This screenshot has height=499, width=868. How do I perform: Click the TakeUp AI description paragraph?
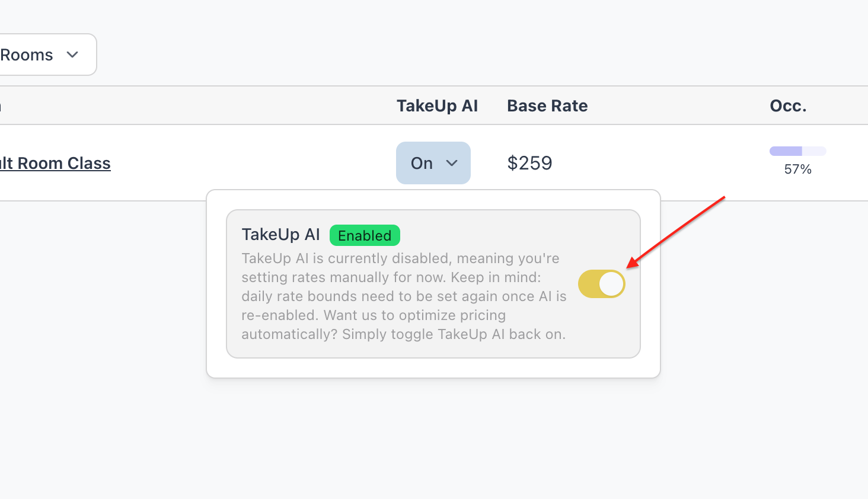403,296
